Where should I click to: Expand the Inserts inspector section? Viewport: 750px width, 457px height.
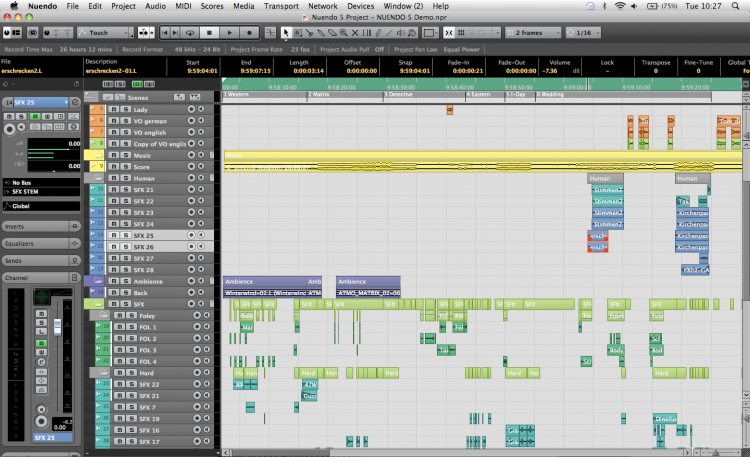point(41,226)
